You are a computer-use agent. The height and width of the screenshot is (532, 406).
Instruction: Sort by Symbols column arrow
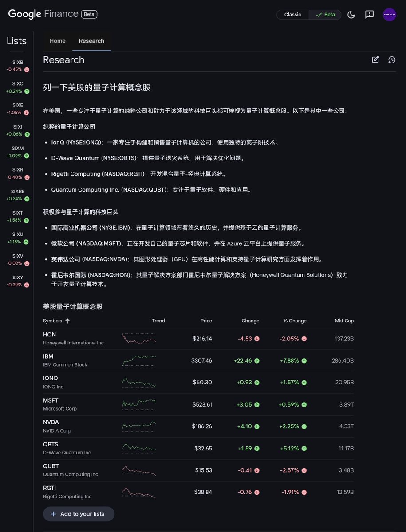(67, 321)
